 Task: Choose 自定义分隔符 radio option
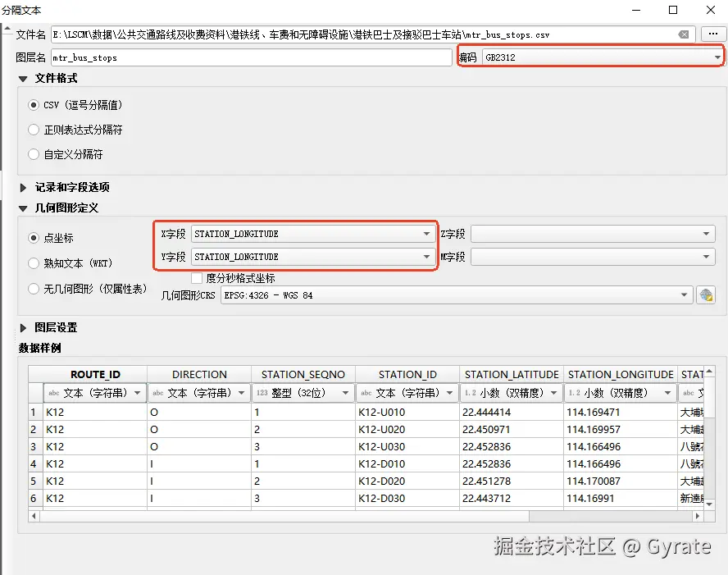34,154
